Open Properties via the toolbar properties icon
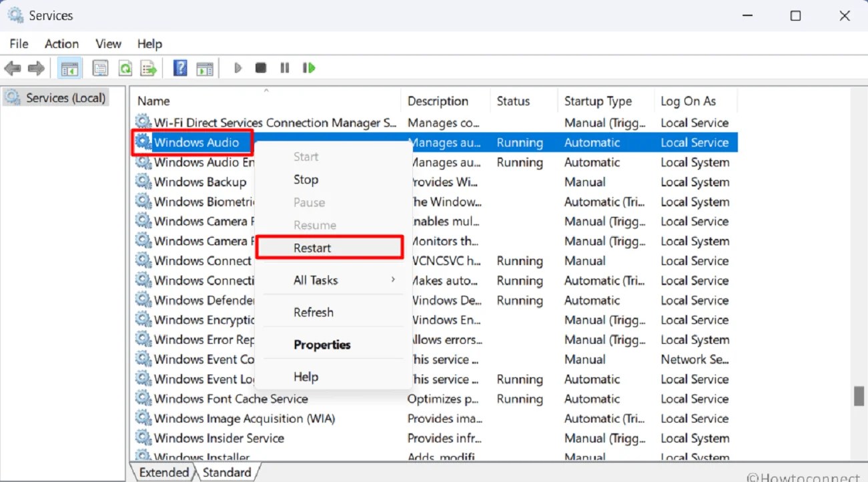 click(100, 67)
